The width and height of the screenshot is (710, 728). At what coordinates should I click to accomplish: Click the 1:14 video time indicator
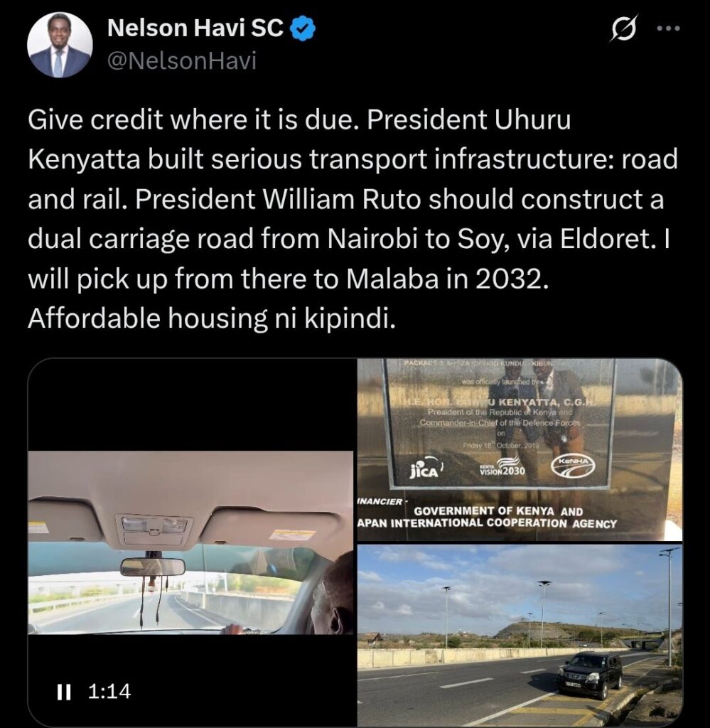[109, 691]
